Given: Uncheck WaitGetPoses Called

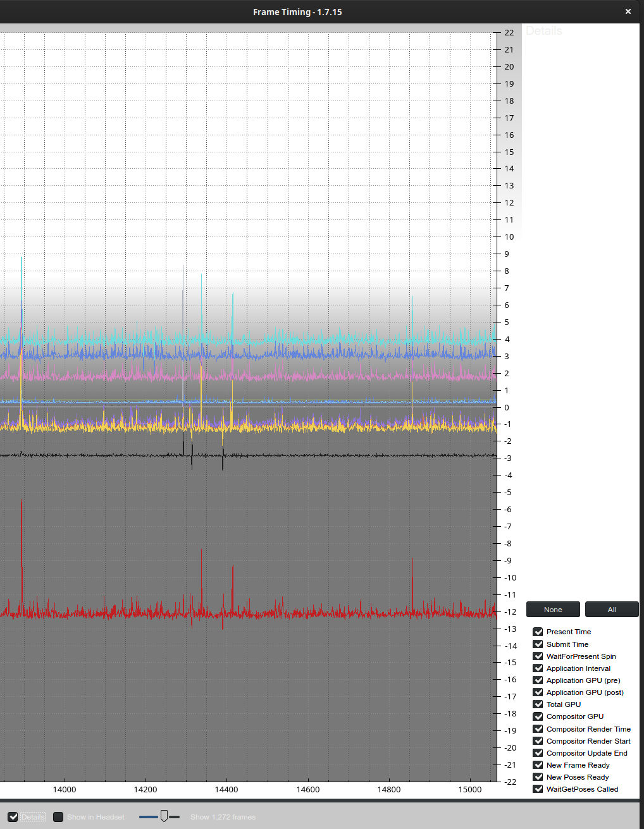Looking at the screenshot, I should click(x=538, y=789).
